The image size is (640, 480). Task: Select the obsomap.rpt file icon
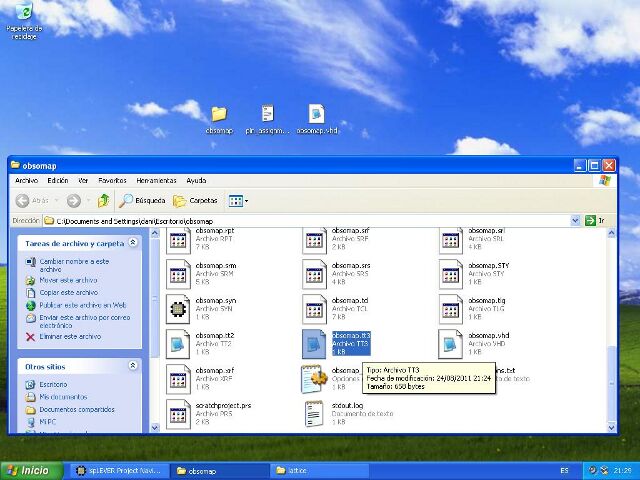[x=178, y=240]
